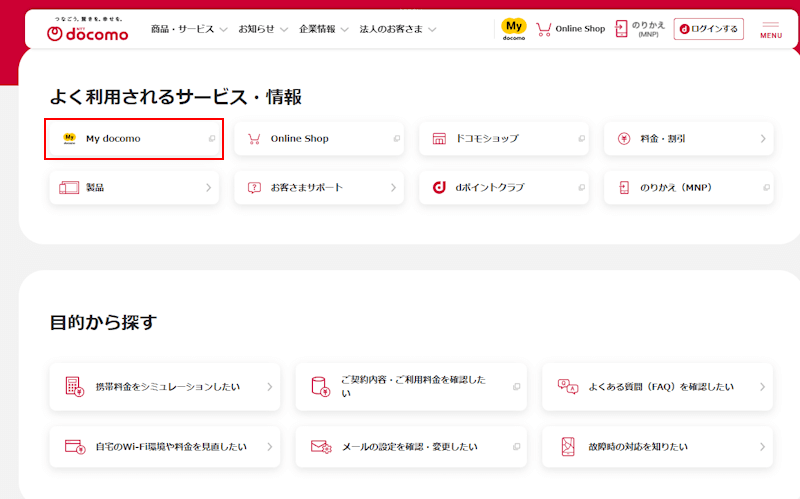This screenshot has width=800, height=499.
Task: Open 携帯料金をシミュレーションしたい card
Action: pyautogui.click(x=165, y=387)
